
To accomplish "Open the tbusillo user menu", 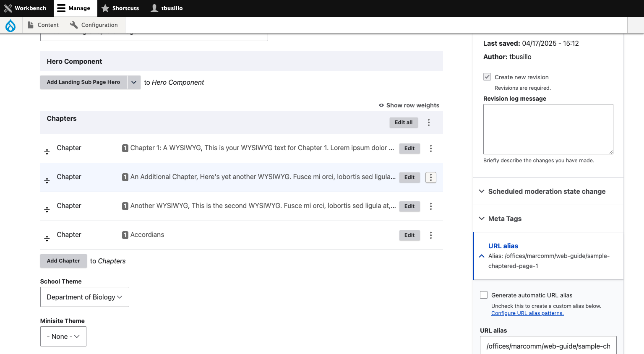I will pos(167,8).
